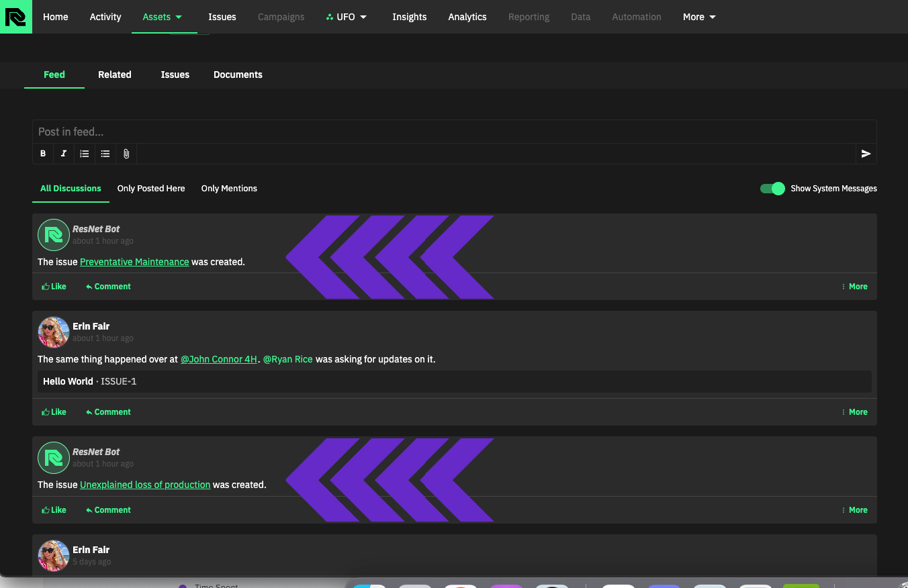The image size is (908, 588).
Task: Click Reporting in the top navigation
Action: [529, 17]
